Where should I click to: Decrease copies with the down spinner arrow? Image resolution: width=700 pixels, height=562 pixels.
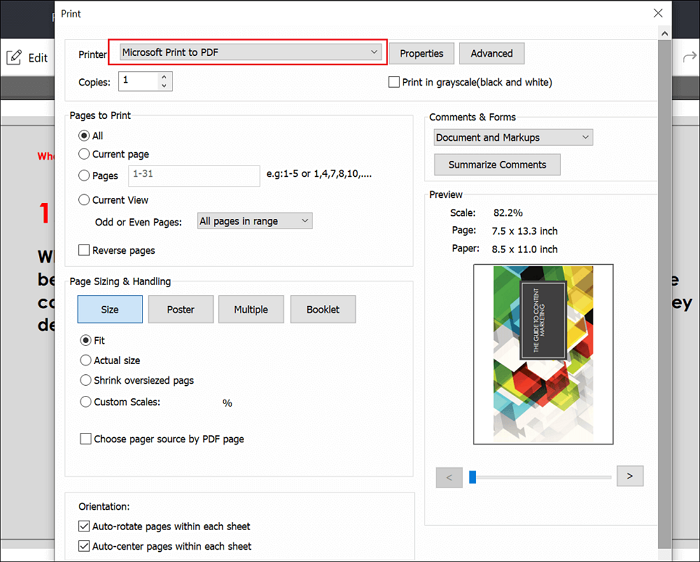tap(164, 86)
